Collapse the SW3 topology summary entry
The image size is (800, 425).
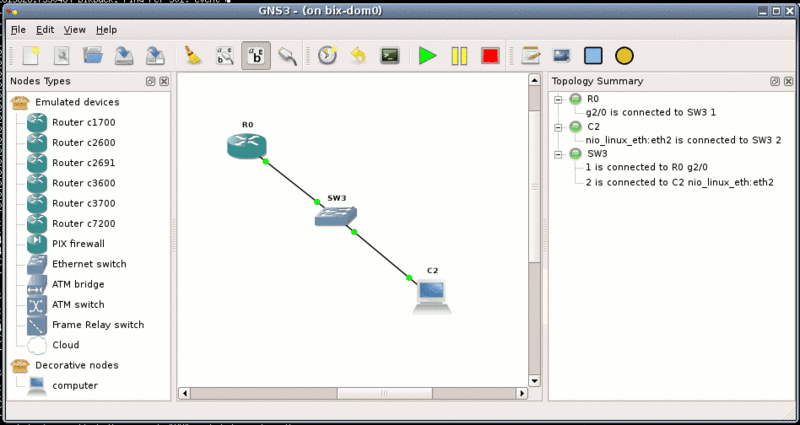pos(558,154)
